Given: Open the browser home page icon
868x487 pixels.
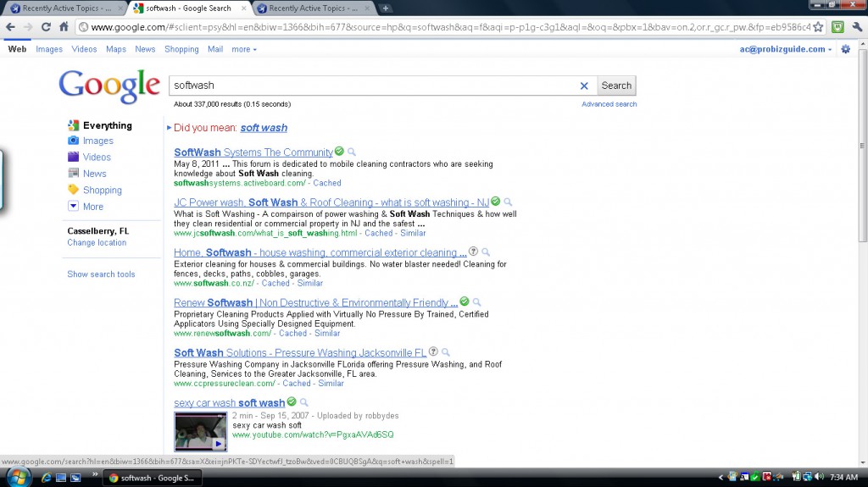Looking at the screenshot, I should tap(64, 26).
